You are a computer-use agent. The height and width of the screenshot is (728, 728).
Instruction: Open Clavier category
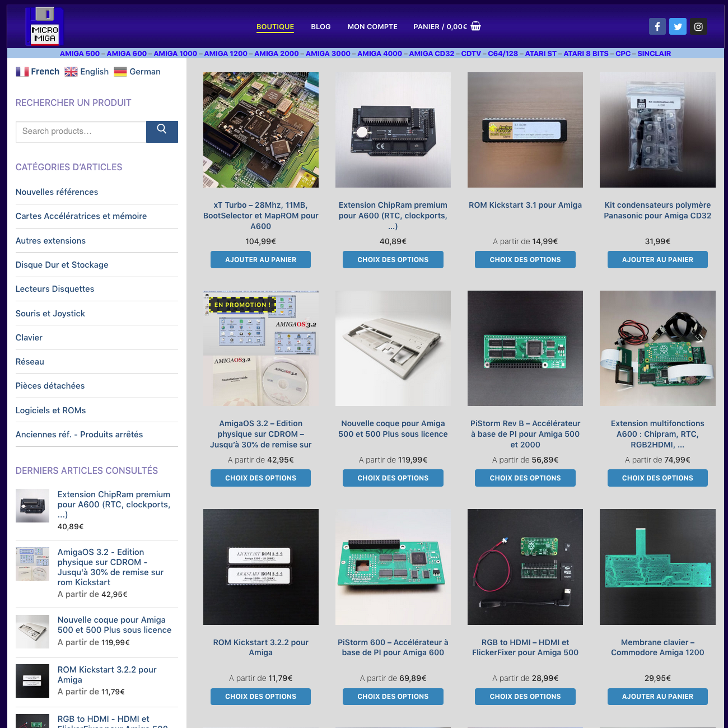(x=29, y=338)
